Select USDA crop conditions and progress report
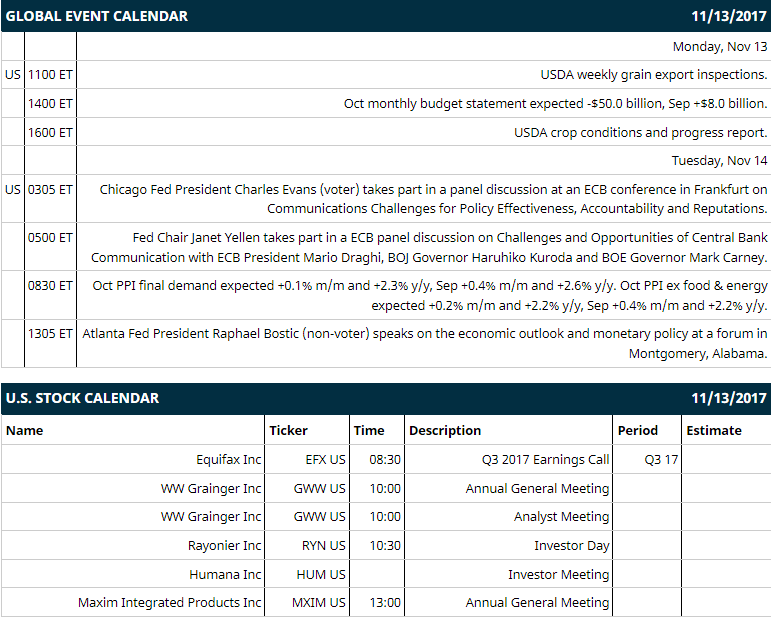Screen dimensions: 771x623 point(640,133)
